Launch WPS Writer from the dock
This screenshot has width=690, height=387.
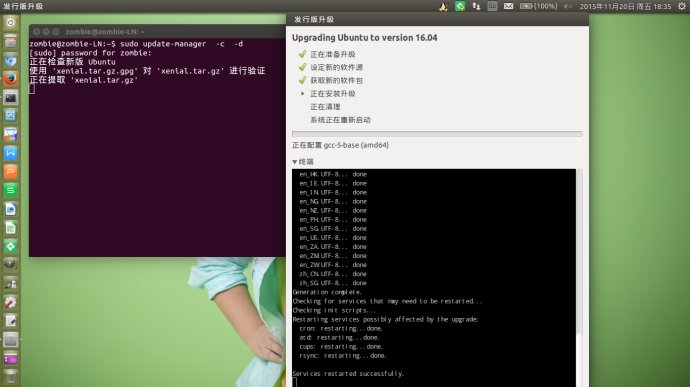11,153
